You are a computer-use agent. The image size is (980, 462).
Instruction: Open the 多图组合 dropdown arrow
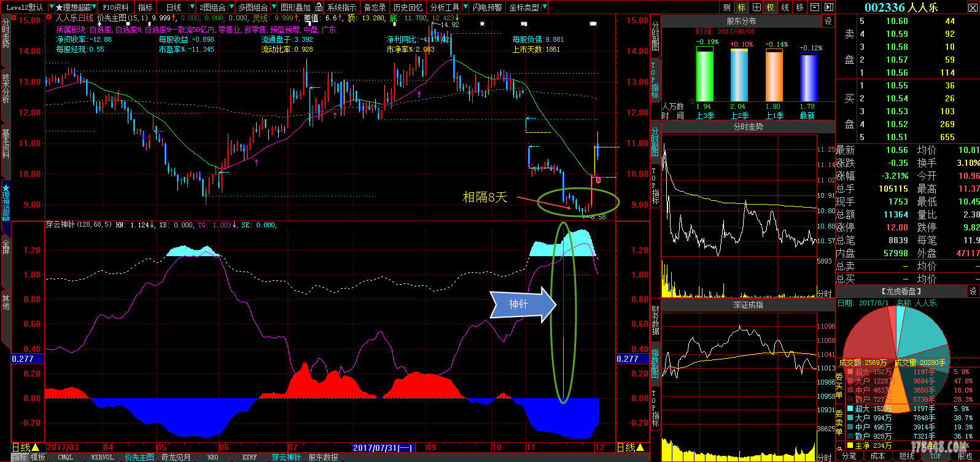[x=273, y=7]
